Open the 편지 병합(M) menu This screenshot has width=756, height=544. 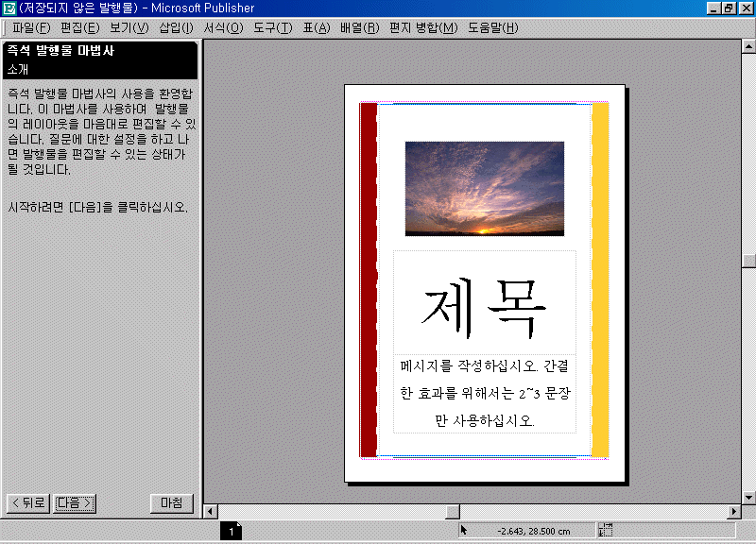click(423, 27)
